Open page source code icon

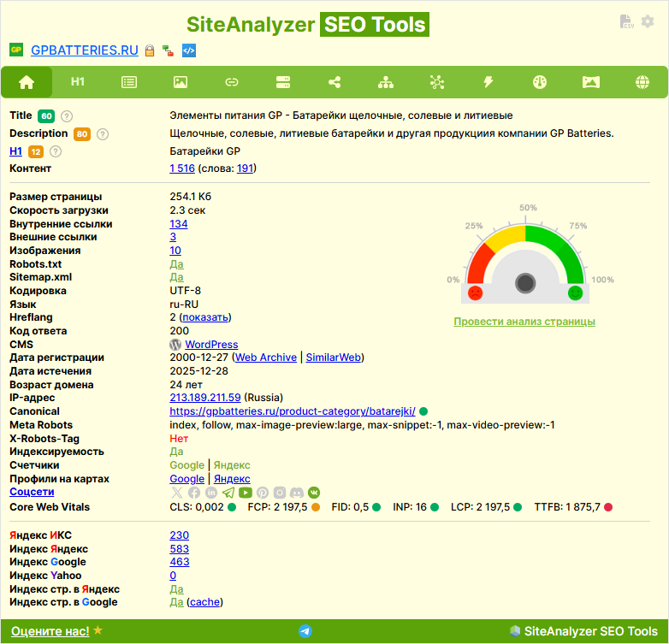tap(189, 50)
